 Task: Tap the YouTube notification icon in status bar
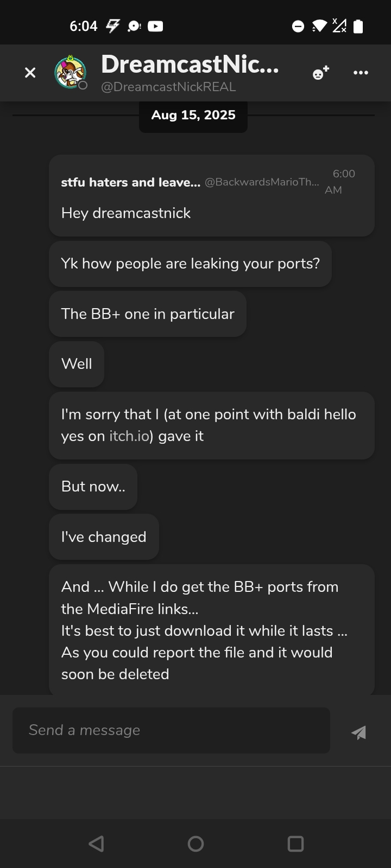[x=155, y=26]
